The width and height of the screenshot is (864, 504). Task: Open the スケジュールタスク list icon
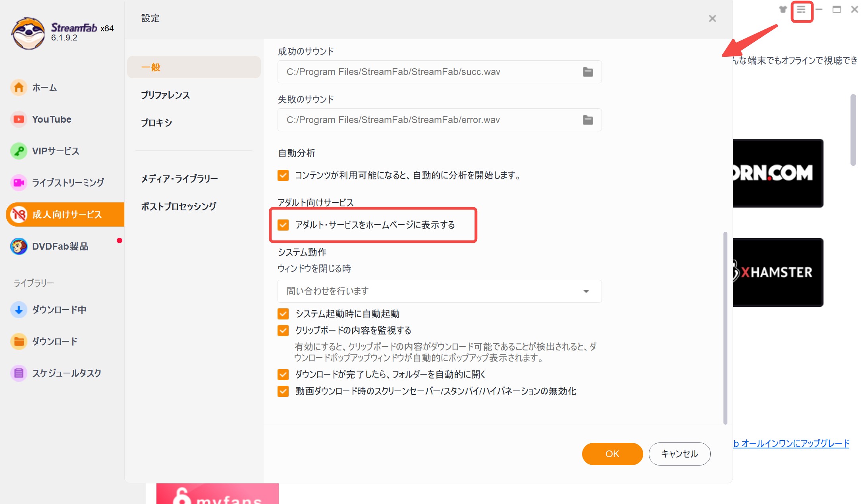[x=19, y=373]
